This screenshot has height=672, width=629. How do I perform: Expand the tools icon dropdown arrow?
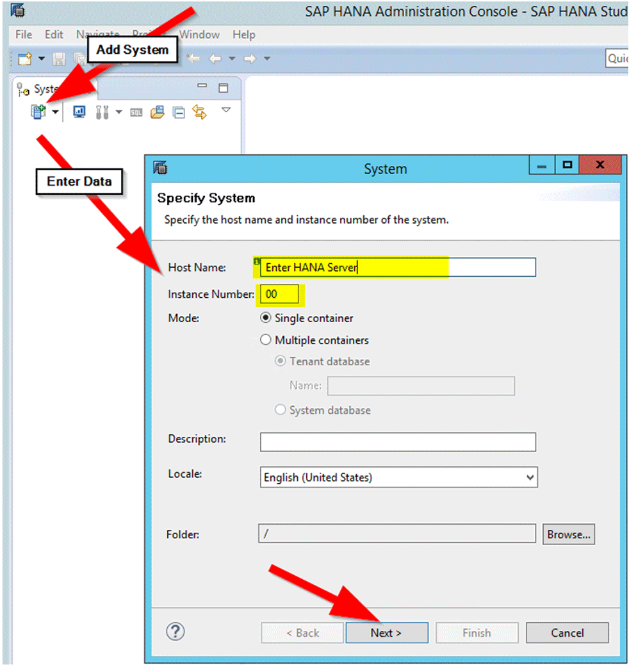118,112
